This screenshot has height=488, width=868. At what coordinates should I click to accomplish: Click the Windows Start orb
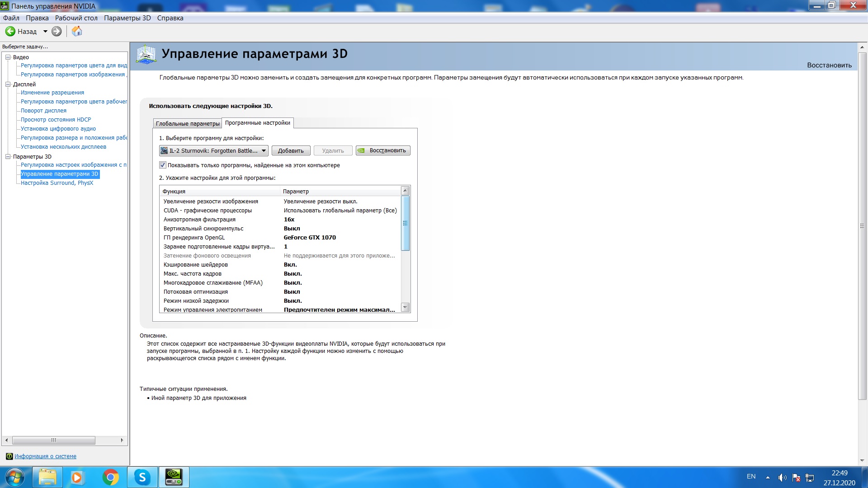14,477
